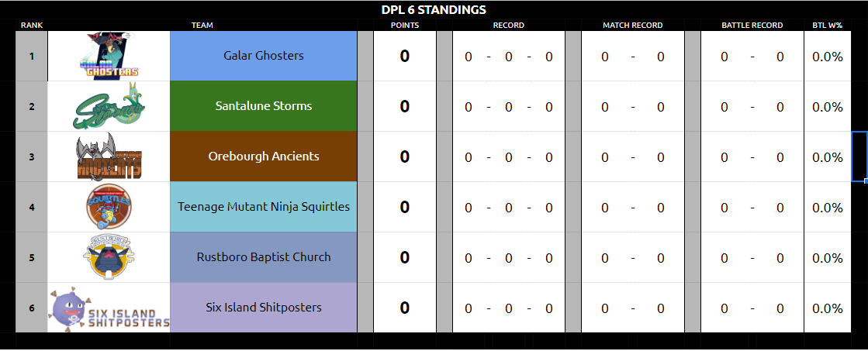
Task: Click the BTL W% column header
Action: tap(827, 26)
